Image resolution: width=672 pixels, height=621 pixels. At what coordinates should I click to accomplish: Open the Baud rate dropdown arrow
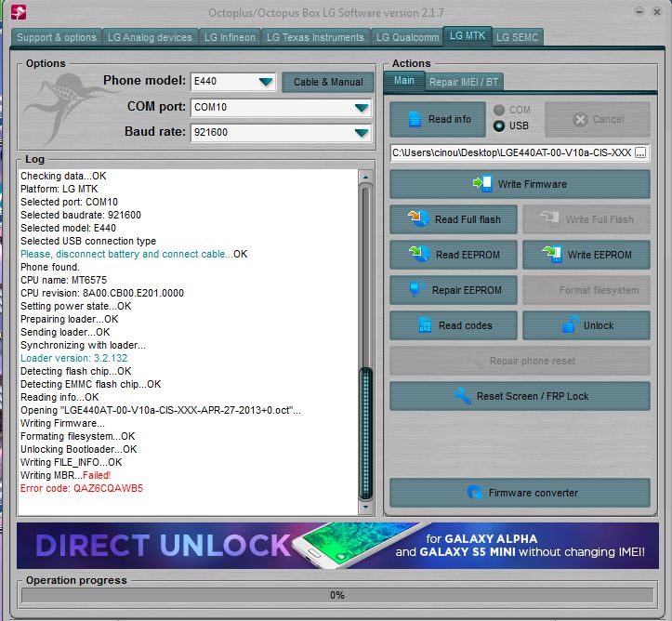362,132
